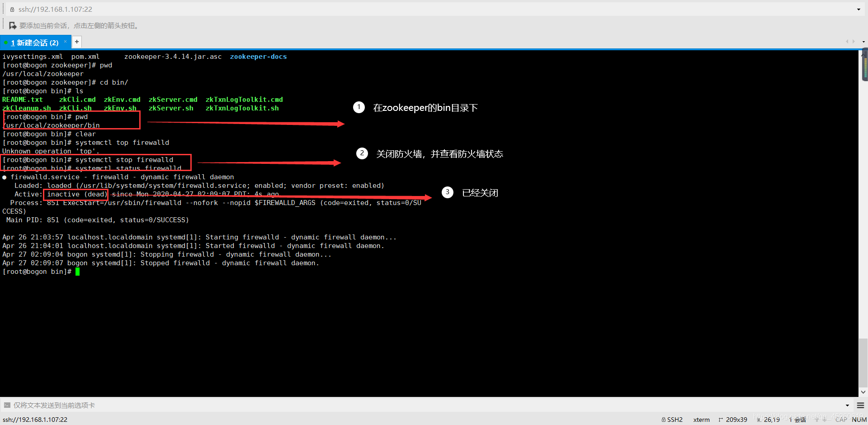Close the 新建会话 (2) tab
This screenshot has width=868, height=425.
coord(65,42)
